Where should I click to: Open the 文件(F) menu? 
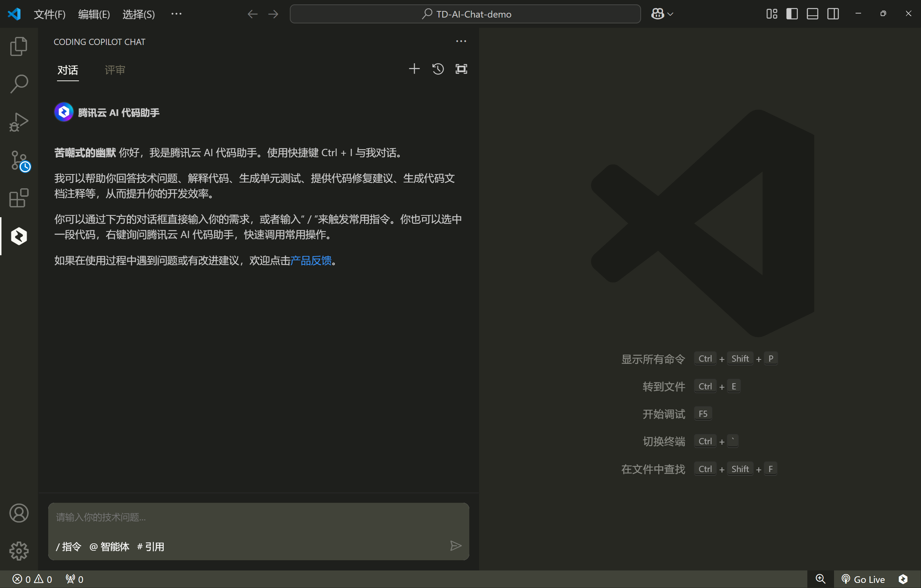pyautogui.click(x=49, y=14)
